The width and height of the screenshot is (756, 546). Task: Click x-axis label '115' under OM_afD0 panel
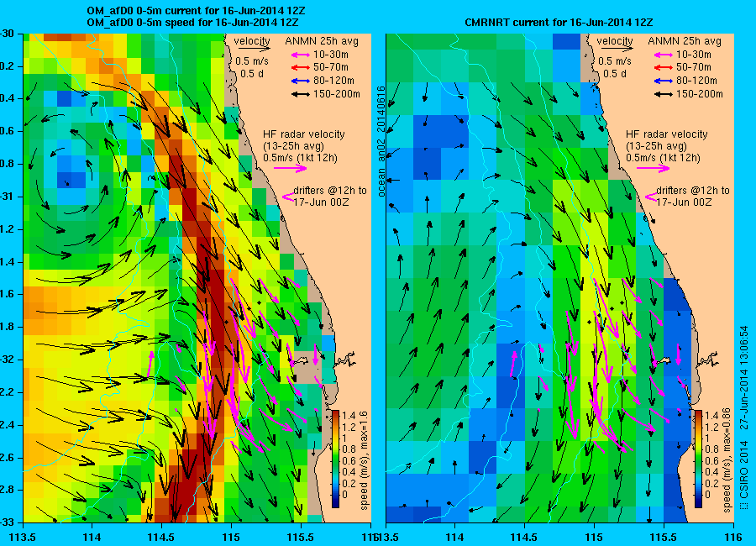point(232,538)
